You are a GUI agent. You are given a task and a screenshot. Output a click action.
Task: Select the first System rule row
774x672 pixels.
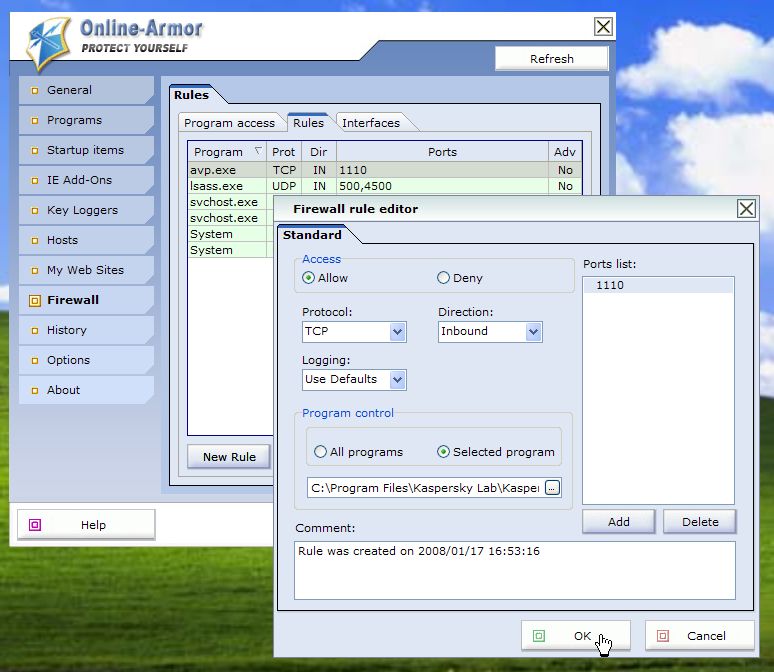point(231,234)
